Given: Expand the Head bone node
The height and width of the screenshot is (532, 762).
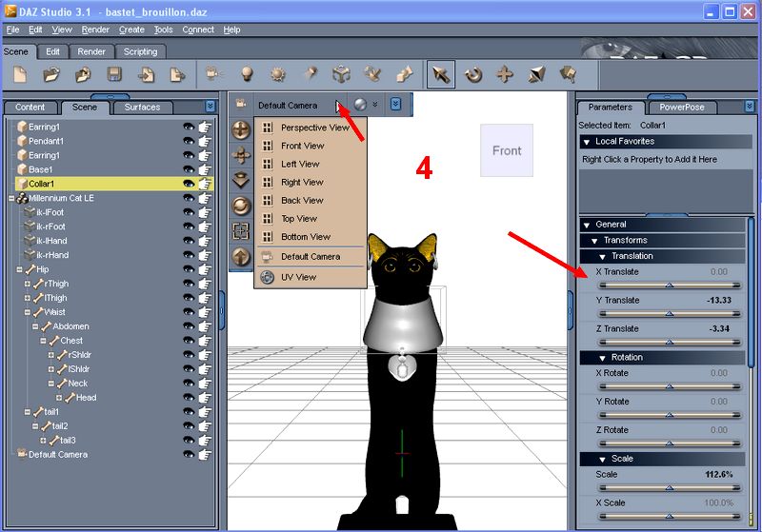Looking at the screenshot, I should 59,398.
